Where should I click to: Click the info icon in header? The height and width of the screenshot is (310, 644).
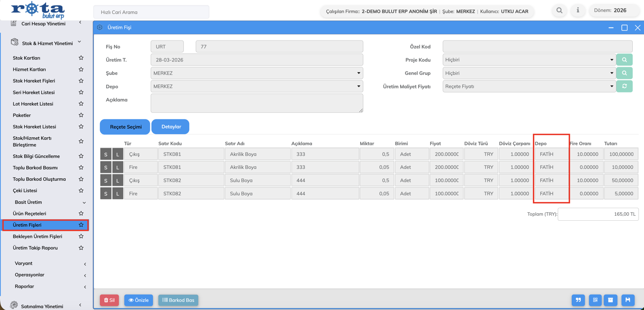point(578,10)
